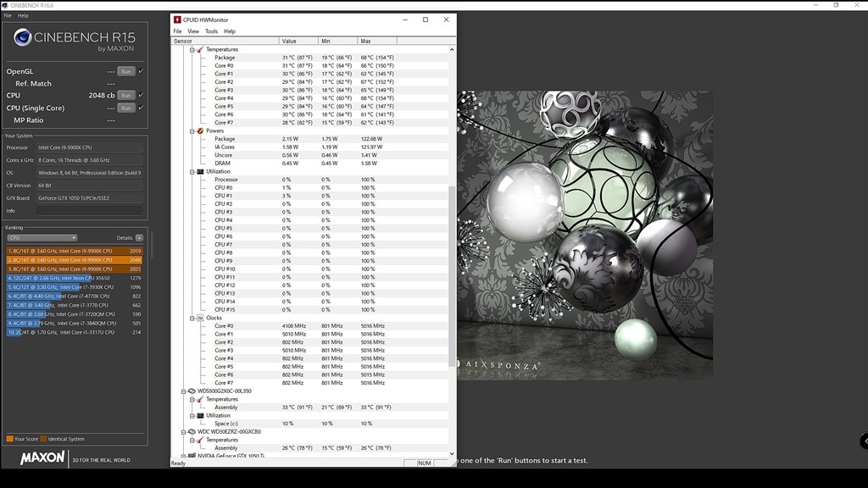This screenshot has height=488, width=868.
Task: Select ranking row 1 with score 2059
Action: click(x=75, y=251)
